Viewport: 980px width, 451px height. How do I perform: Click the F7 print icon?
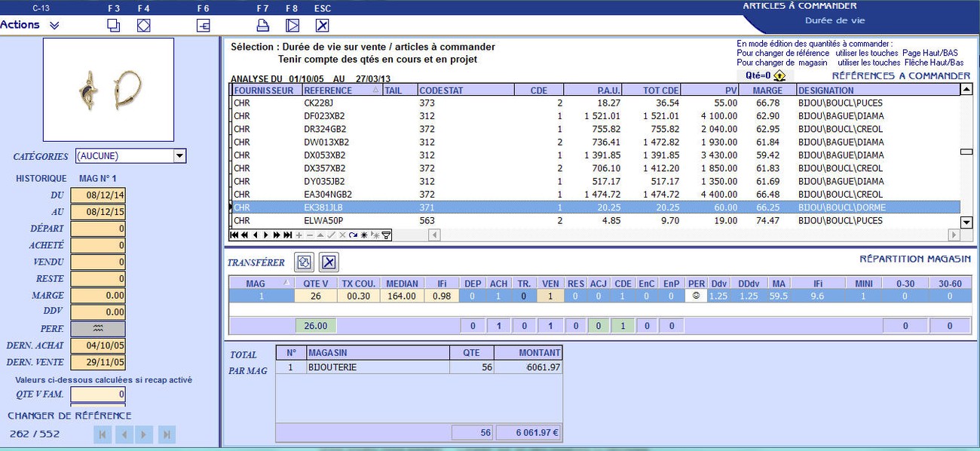point(262,25)
